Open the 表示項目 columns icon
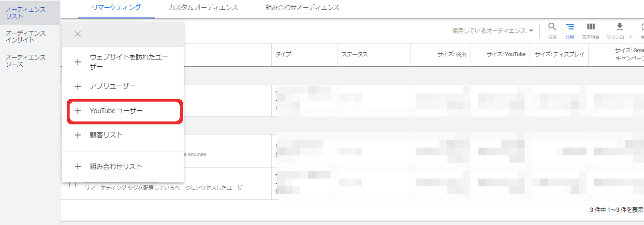644x225 pixels. point(590,30)
